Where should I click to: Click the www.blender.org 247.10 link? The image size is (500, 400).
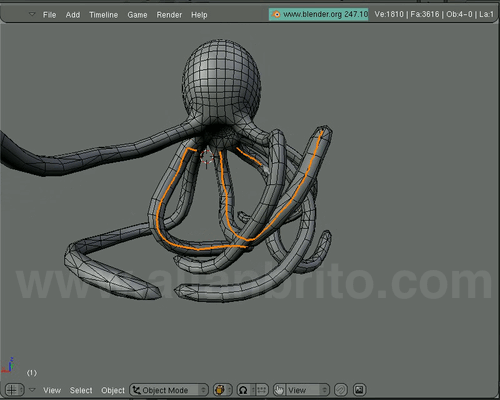[325, 14]
